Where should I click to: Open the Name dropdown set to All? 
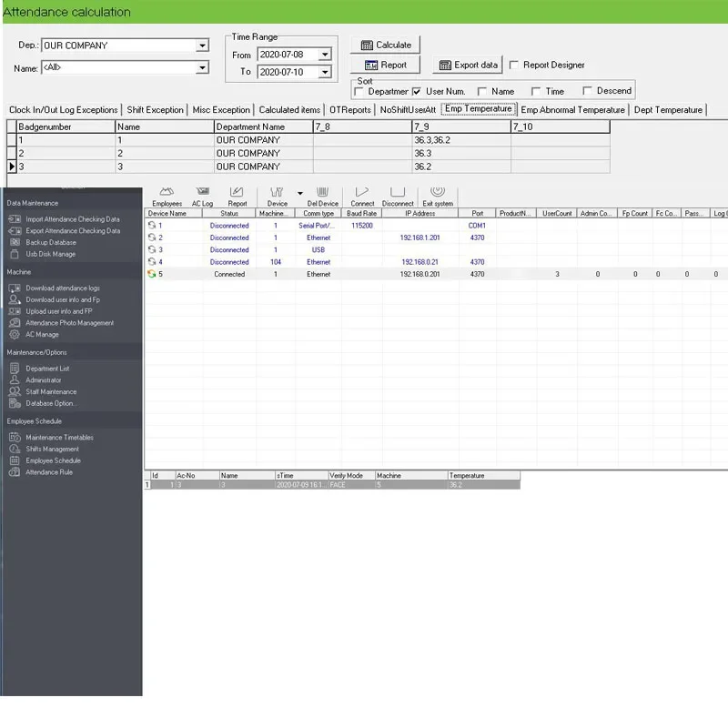click(202, 67)
